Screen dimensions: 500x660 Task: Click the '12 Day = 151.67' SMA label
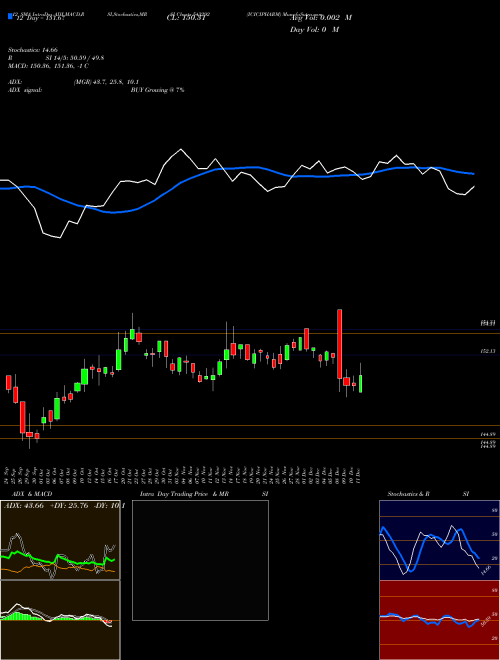point(39,18)
